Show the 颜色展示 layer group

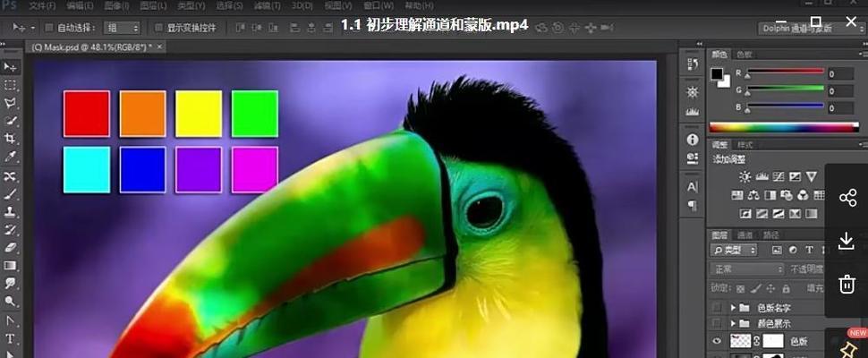pyautogui.click(x=718, y=323)
